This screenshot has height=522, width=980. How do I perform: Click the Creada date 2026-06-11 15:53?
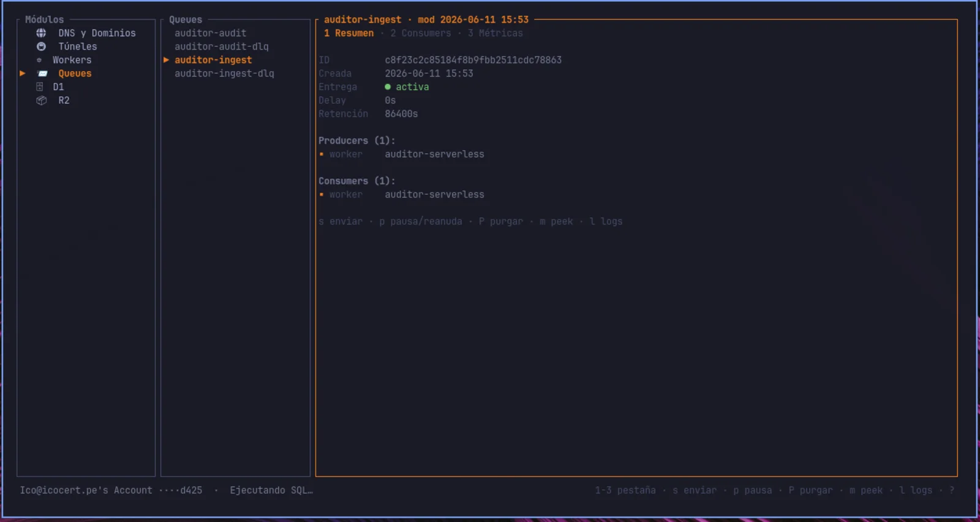click(429, 74)
